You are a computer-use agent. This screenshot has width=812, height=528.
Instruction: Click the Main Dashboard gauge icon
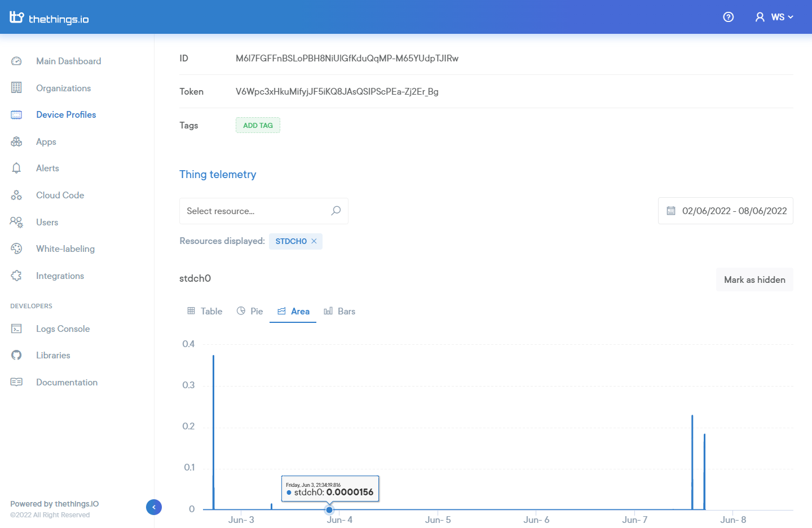[x=16, y=61]
